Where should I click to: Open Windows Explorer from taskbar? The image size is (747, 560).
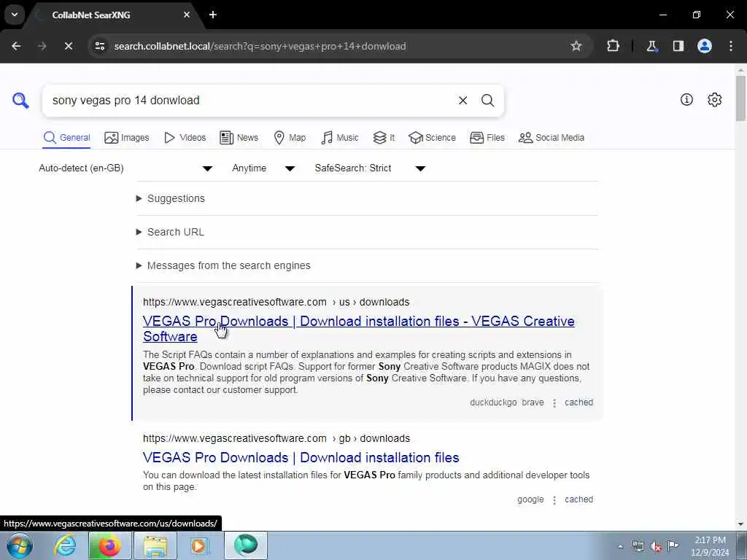155,545
